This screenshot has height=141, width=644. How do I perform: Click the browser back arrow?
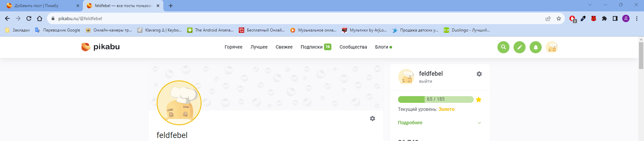[7, 18]
